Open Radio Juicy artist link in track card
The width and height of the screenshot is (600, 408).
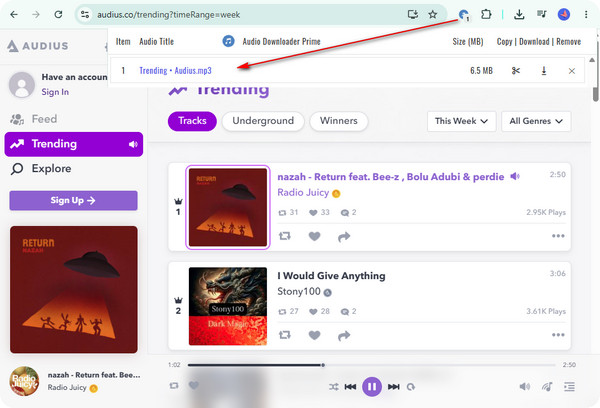[x=303, y=193]
